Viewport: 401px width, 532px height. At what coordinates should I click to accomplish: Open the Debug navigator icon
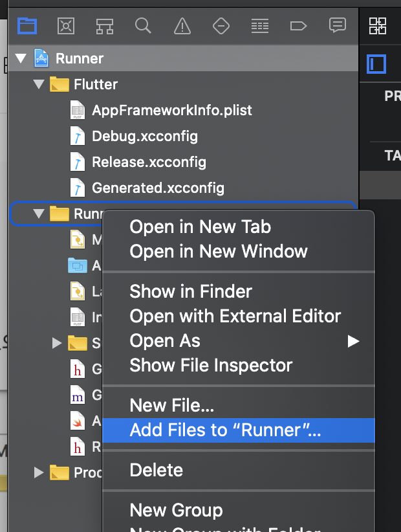[x=260, y=26]
